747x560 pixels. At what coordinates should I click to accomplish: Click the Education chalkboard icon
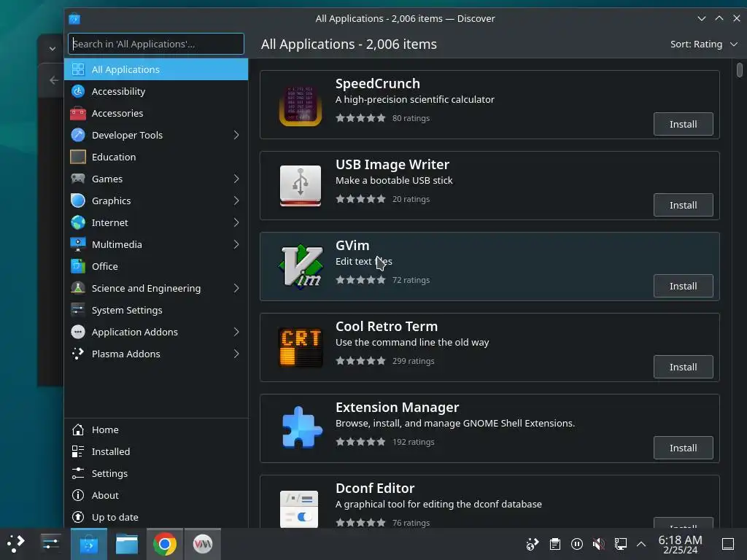(77, 157)
